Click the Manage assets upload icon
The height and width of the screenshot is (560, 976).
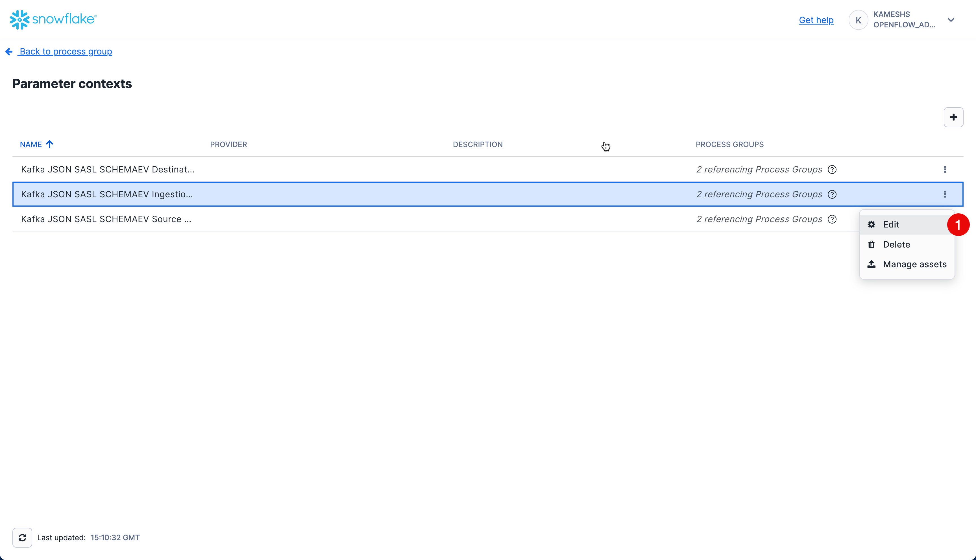[x=871, y=264]
